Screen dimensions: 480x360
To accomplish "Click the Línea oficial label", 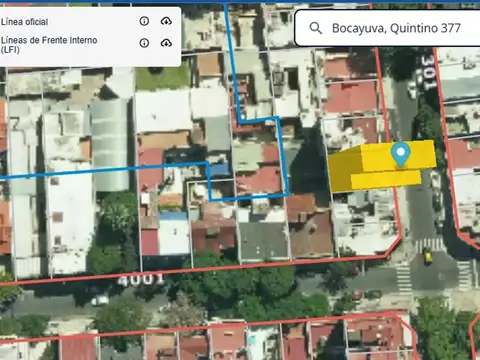I will [x=24, y=22].
